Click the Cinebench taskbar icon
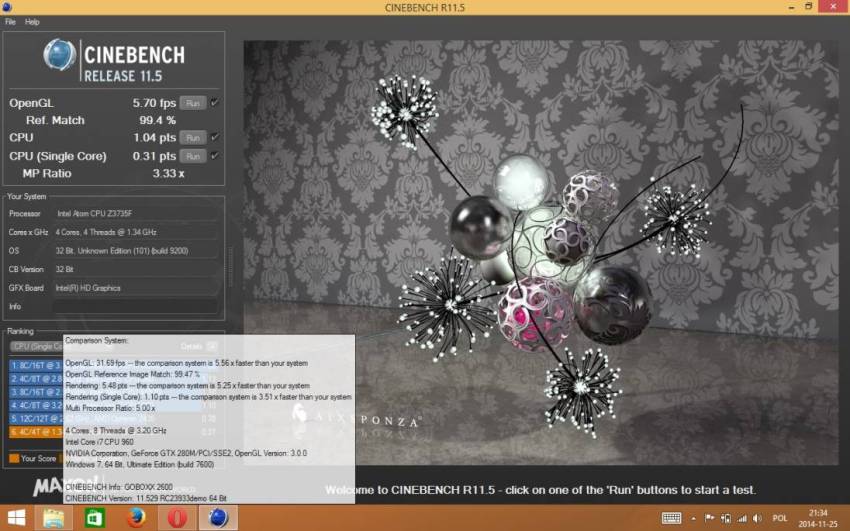This screenshot has width=850, height=531. pos(218,518)
